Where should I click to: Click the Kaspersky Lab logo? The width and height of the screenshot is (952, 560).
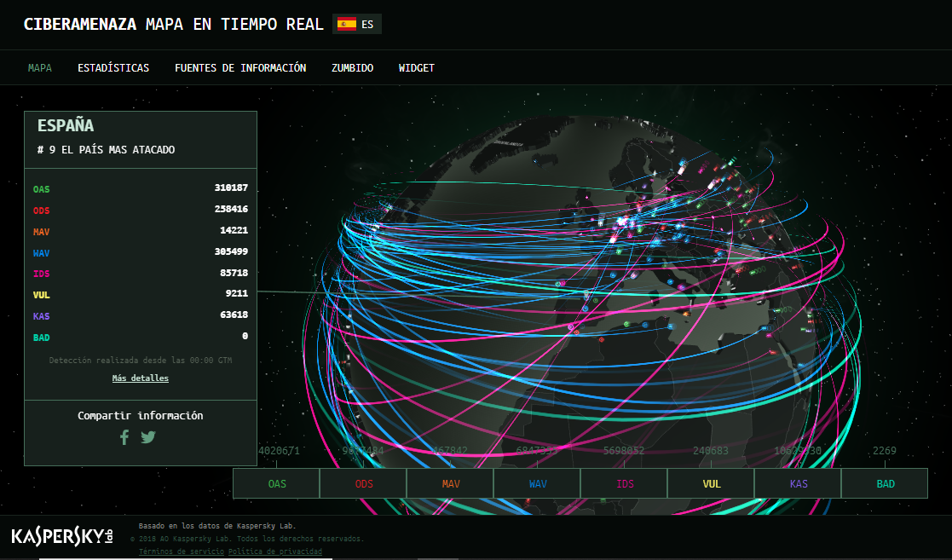(62, 536)
